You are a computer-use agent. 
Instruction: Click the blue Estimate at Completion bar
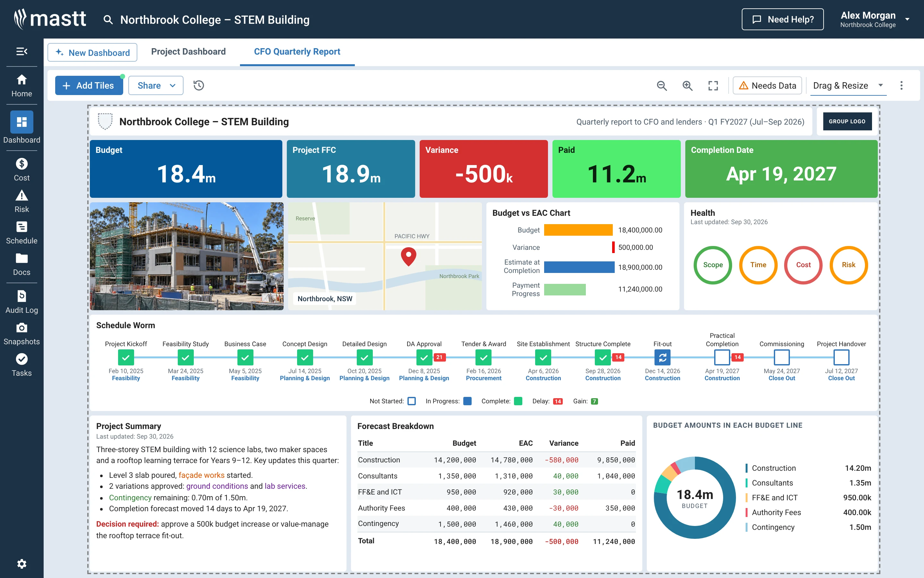click(x=579, y=267)
